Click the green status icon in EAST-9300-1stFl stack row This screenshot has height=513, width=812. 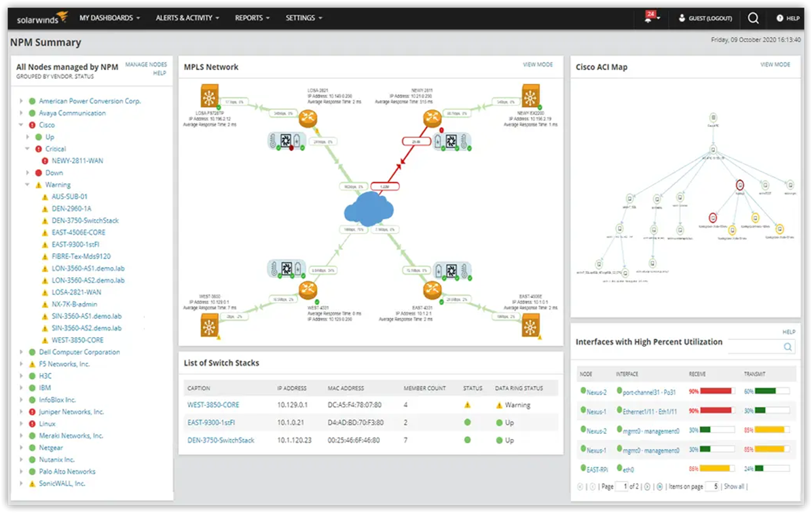pos(468,423)
